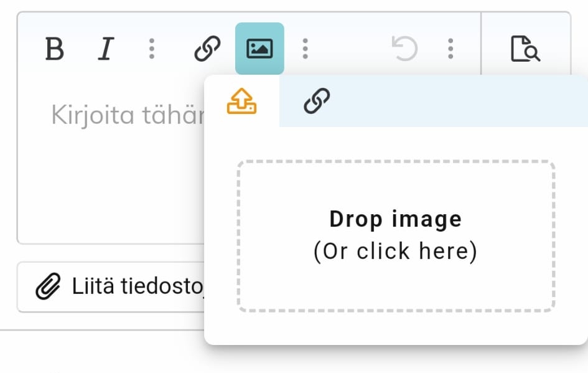Expand more text formatting options after Italic

click(x=151, y=49)
